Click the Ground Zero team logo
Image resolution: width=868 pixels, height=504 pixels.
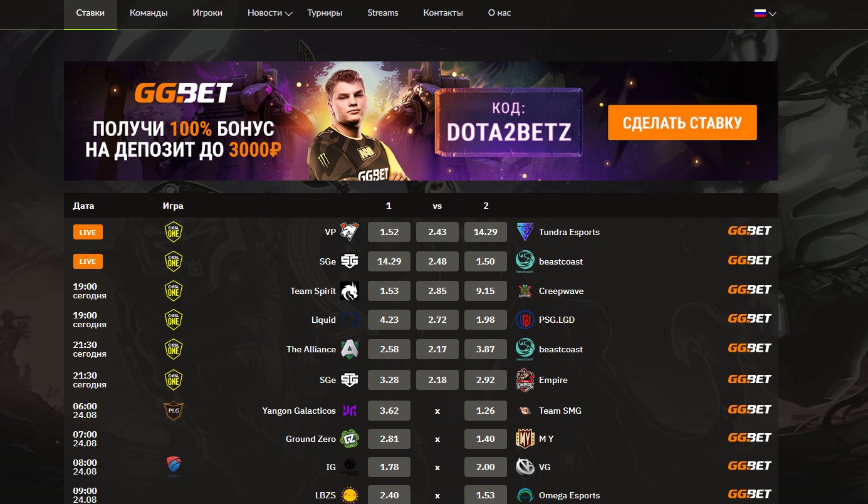click(x=350, y=439)
